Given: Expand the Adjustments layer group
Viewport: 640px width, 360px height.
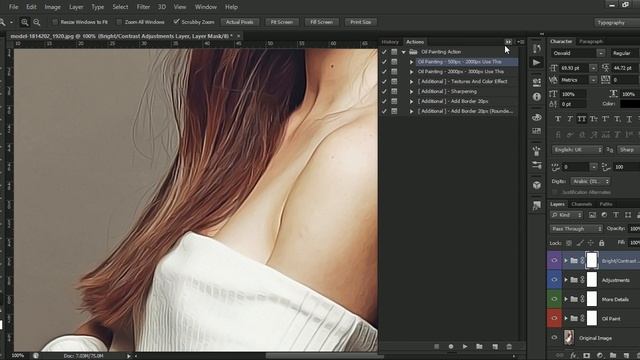Looking at the screenshot, I should point(566,280).
